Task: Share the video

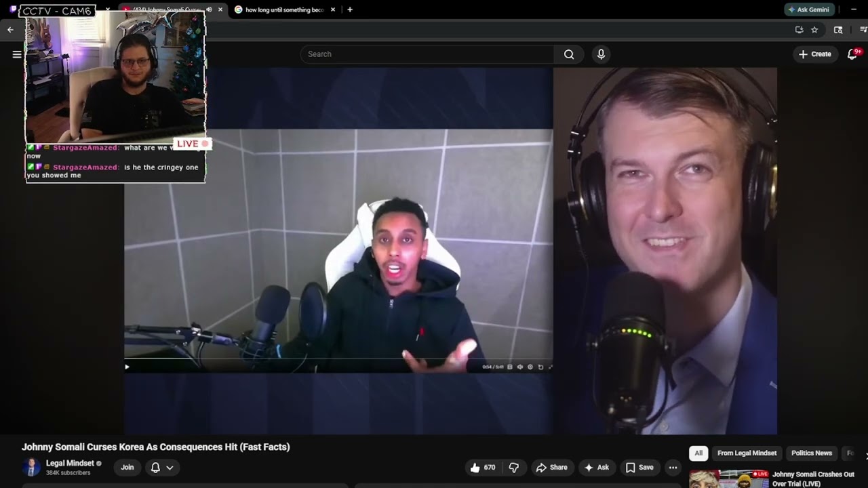Action: click(x=551, y=467)
